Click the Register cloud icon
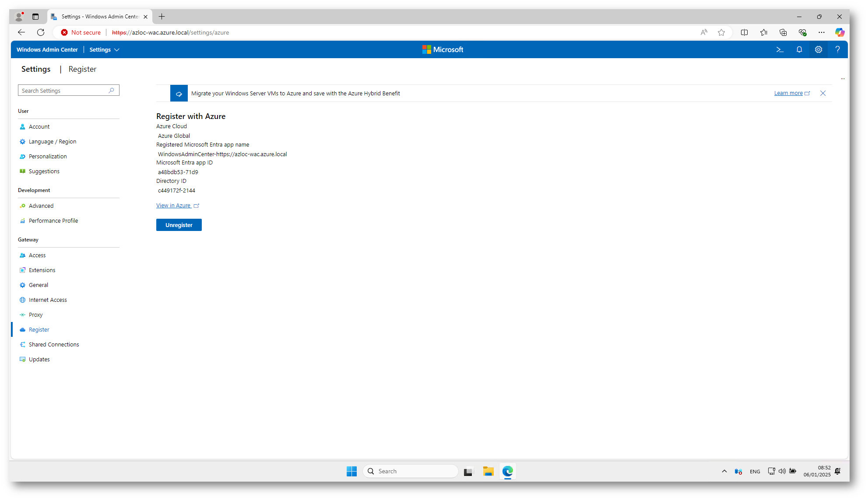 pos(22,330)
